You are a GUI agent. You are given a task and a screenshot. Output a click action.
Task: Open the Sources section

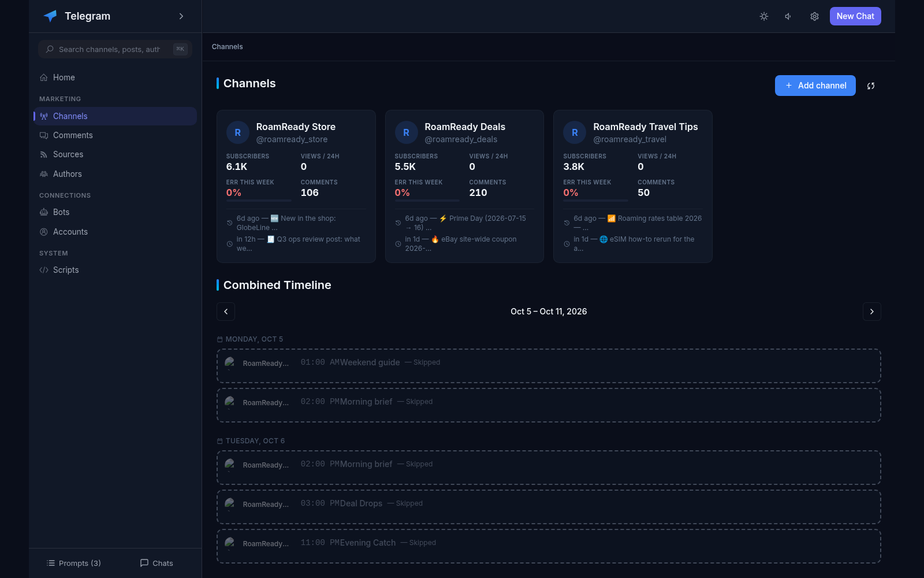[x=115, y=154]
